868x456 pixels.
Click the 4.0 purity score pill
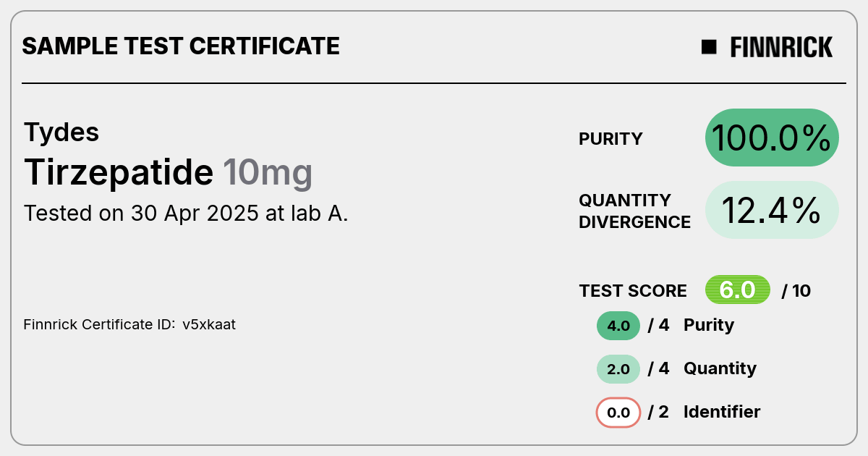pos(618,326)
